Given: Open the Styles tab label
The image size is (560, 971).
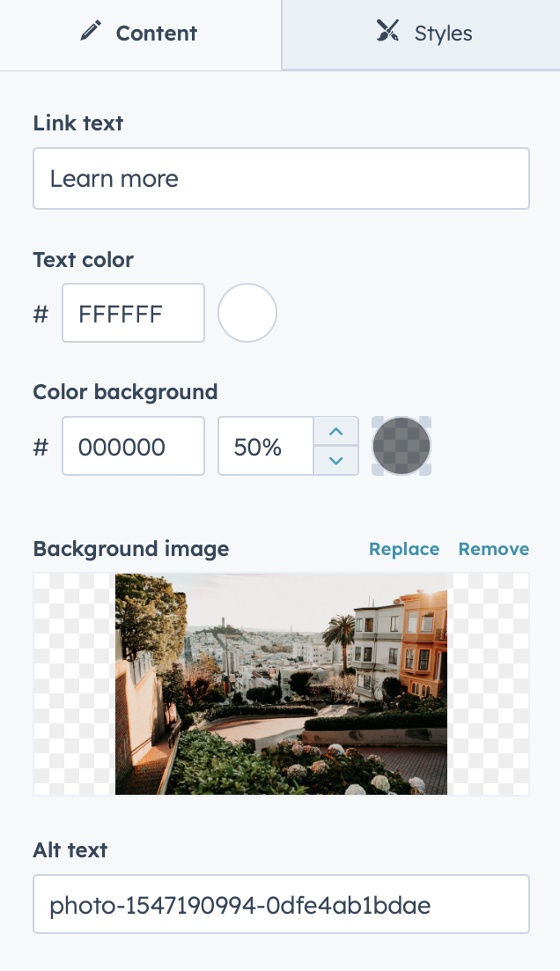Looking at the screenshot, I should click(x=443, y=33).
